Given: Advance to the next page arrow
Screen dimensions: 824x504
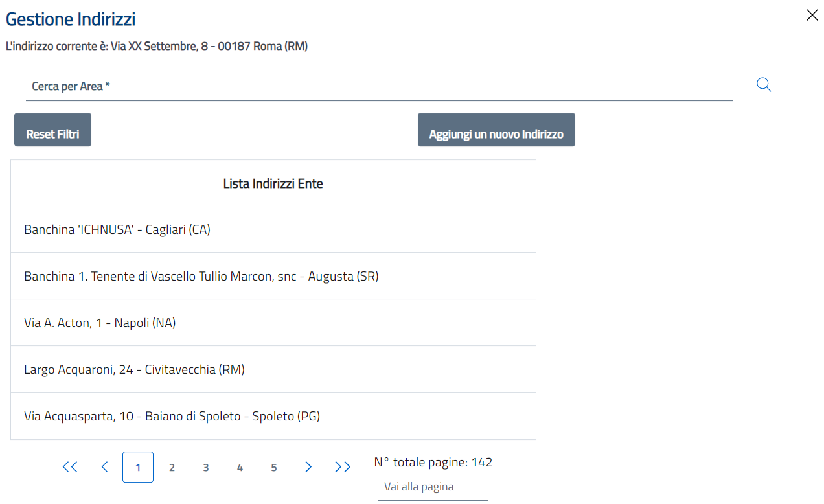Looking at the screenshot, I should 308,467.
